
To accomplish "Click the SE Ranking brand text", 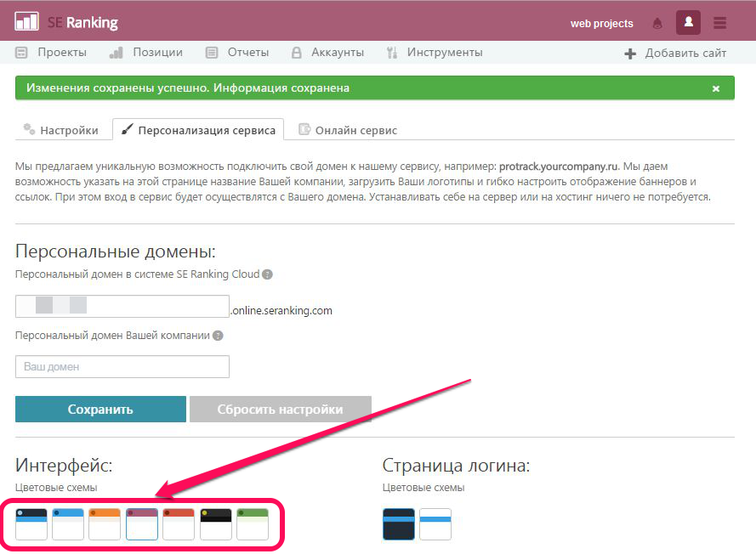I will [x=83, y=23].
